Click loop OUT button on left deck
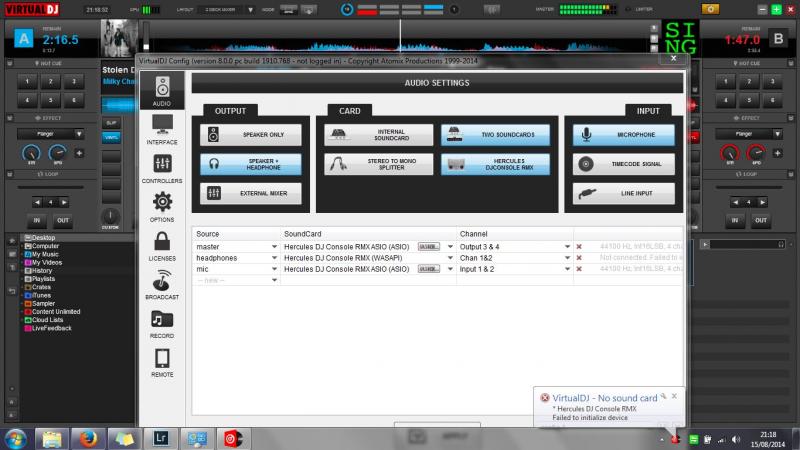This screenshot has height=450, width=800. click(x=63, y=220)
